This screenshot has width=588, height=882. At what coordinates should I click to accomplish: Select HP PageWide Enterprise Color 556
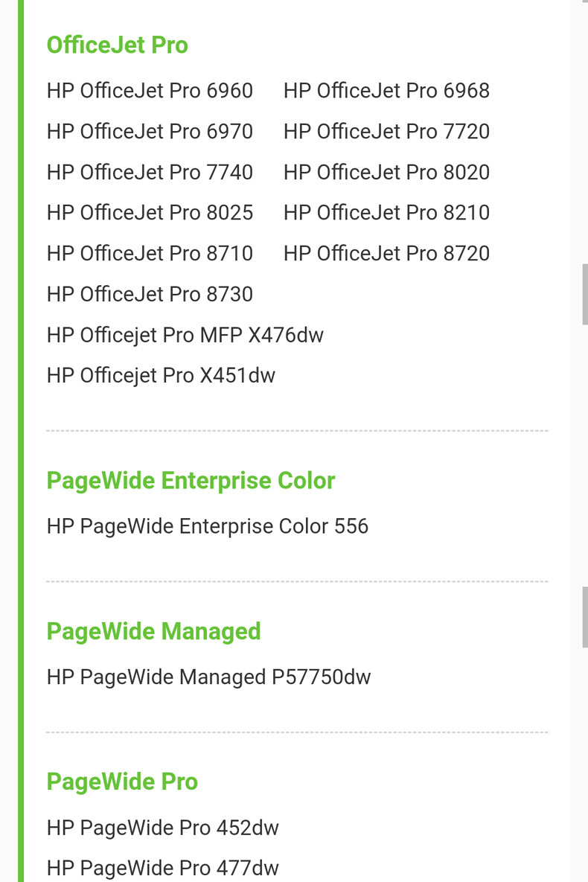pyautogui.click(x=208, y=527)
